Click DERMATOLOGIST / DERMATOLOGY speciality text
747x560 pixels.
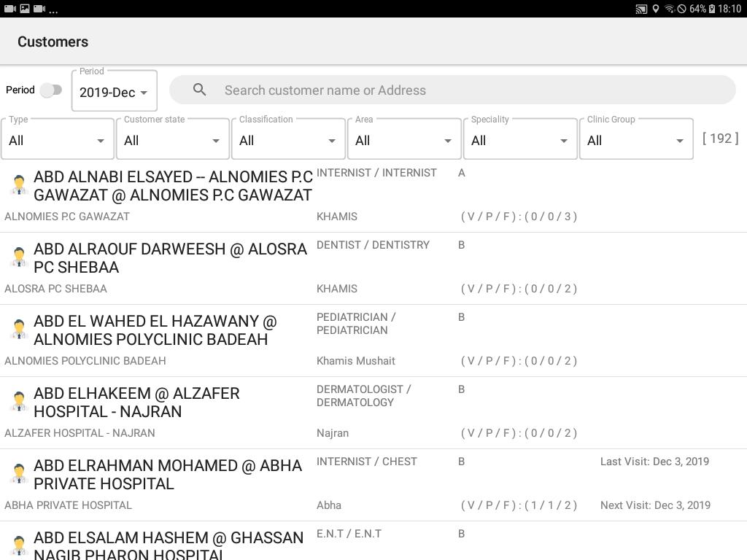(x=363, y=396)
